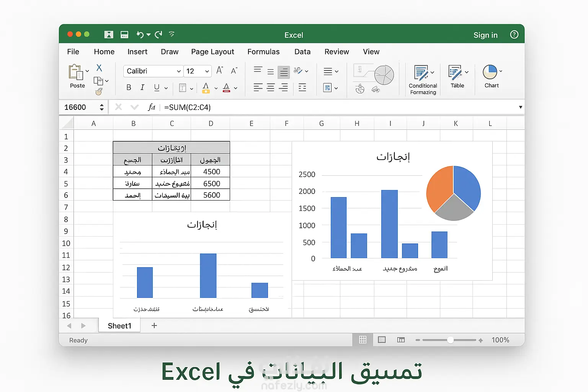The width and height of the screenshot is (588, 392).
Task: Toggle Italic formatting
Action: (x=142, y=88)
